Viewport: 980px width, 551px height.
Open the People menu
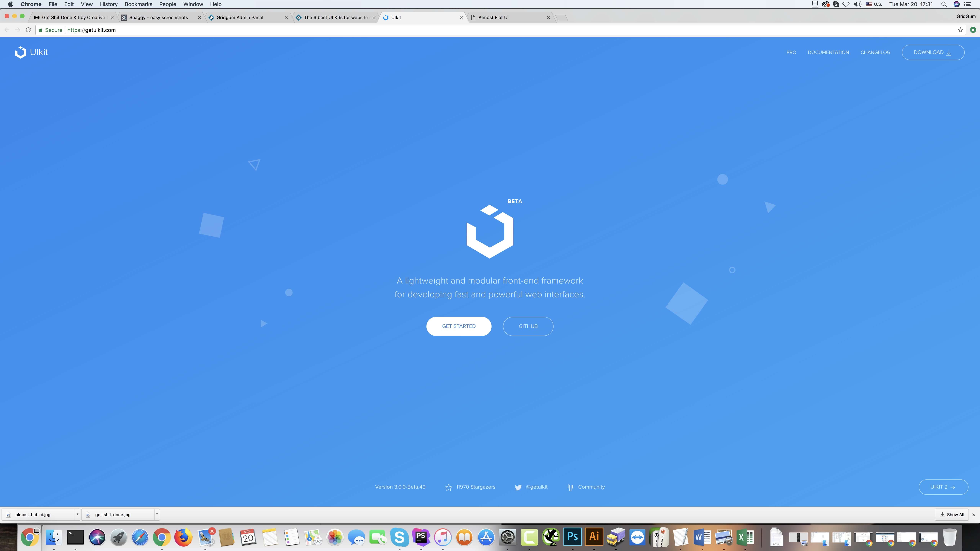[x=167, y=4]
